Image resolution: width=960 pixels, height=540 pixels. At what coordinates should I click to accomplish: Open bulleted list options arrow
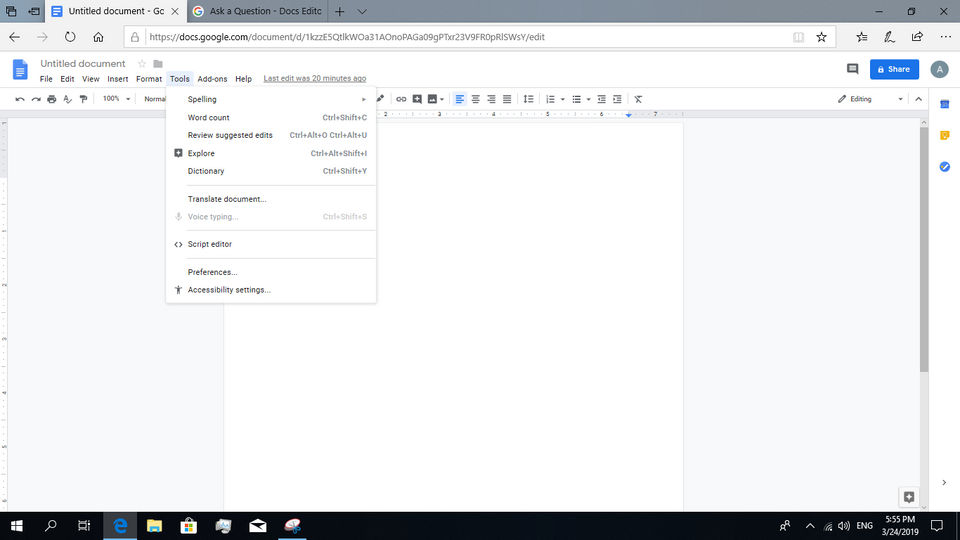(x=588, y=99)
